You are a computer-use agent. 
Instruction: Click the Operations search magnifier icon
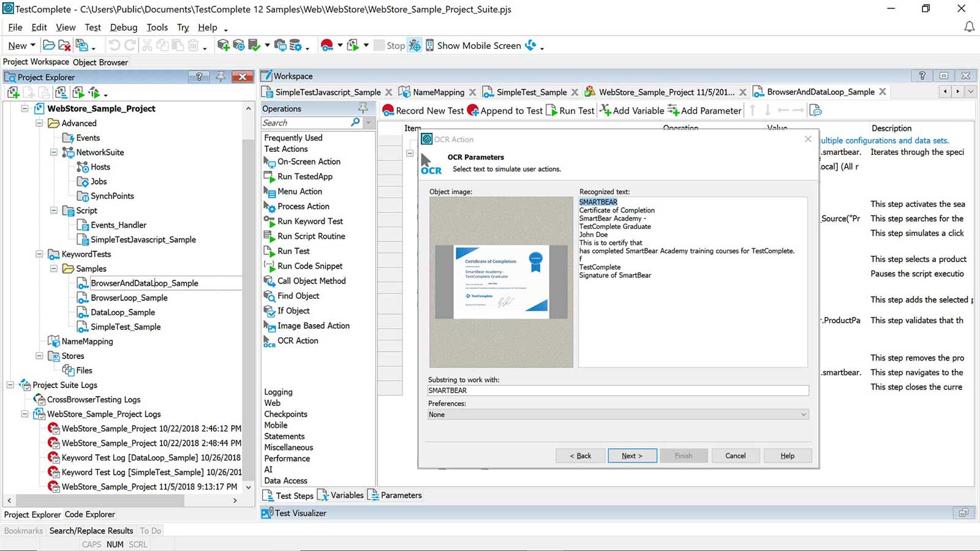tap(355, 122)
